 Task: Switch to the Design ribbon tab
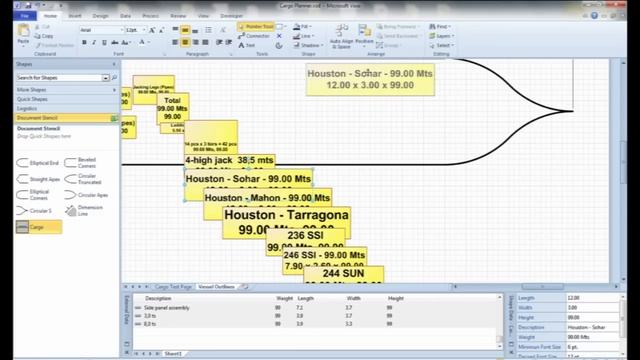(x=100, y=16)
